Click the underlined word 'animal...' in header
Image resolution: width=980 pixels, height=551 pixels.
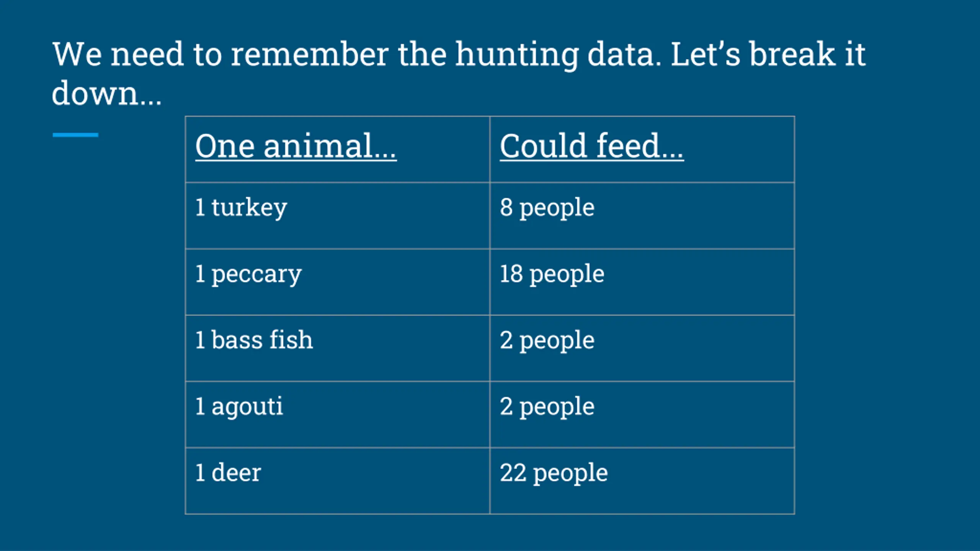point(330,146)
